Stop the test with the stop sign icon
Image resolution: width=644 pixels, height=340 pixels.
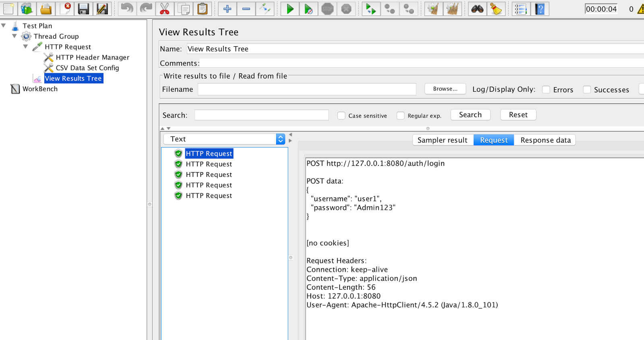pos(328,8)
